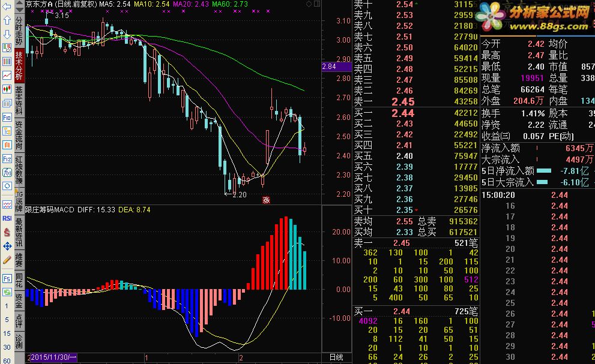Click the MA60: 2.73 label
The width and height of the screenshot is (595, 364).
tap(230, 4)
